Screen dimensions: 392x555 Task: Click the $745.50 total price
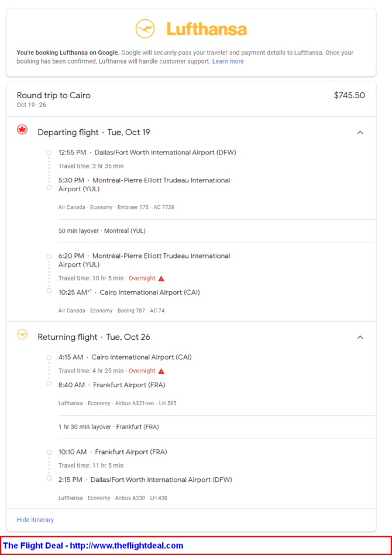[349, 95]
